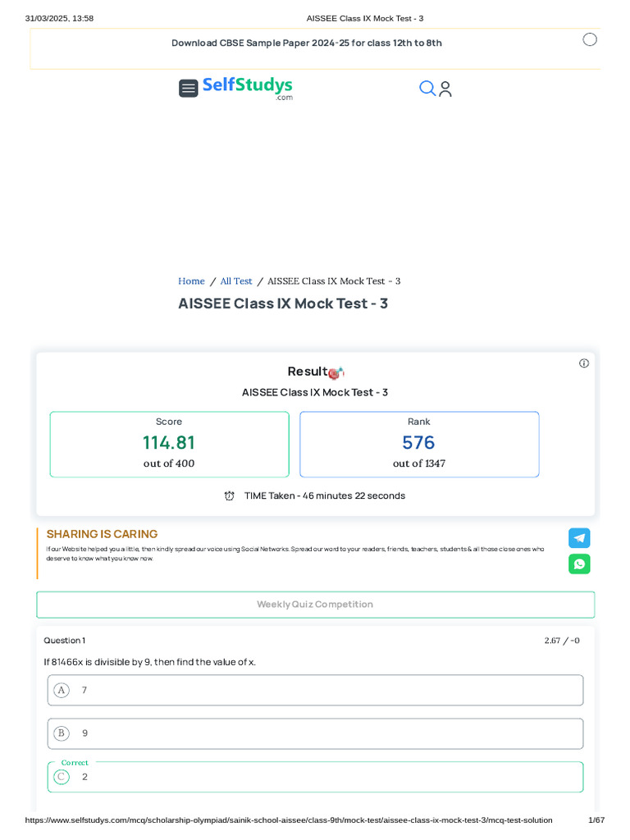The height and width of the screenshot is (840, 630).
Task: Dismiss the banner using the top-right circle
Action: pos(589,39)
